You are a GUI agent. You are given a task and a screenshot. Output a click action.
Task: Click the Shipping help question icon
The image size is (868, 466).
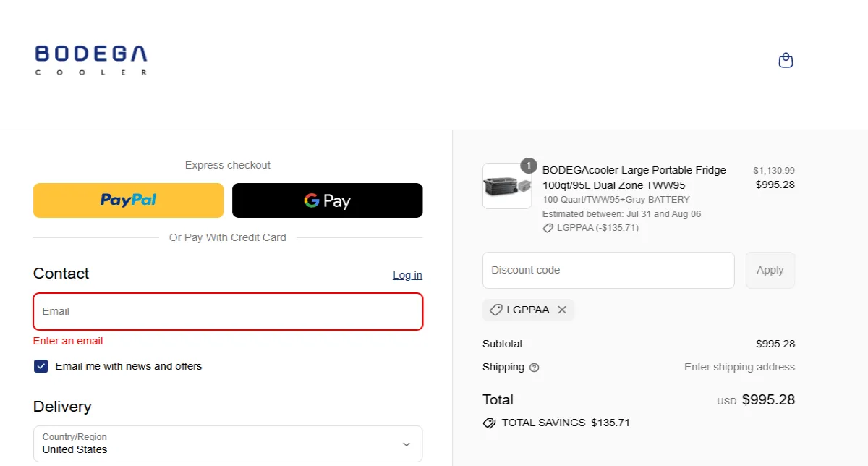(x=534, y=368)
